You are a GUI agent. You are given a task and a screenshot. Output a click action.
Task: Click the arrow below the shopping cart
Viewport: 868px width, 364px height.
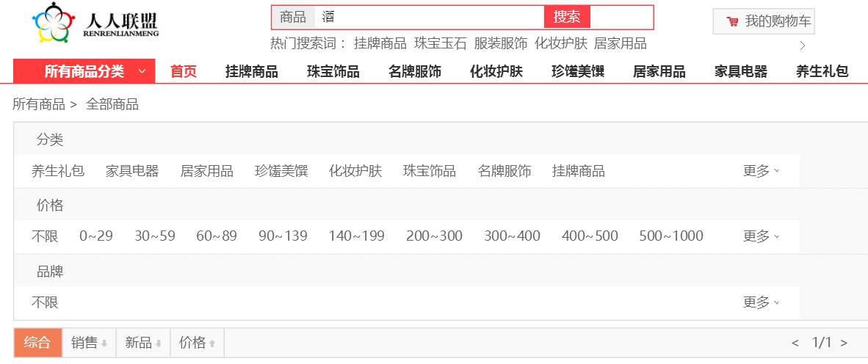coord(802,45)
